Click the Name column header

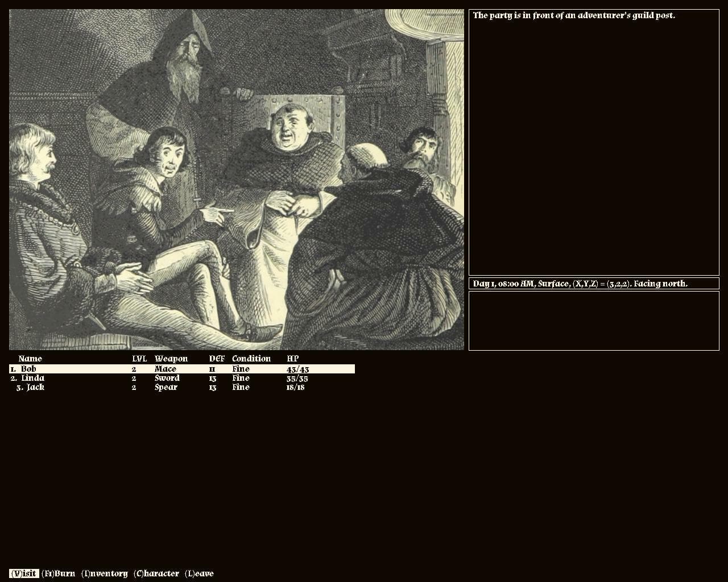tap(30, 359)
